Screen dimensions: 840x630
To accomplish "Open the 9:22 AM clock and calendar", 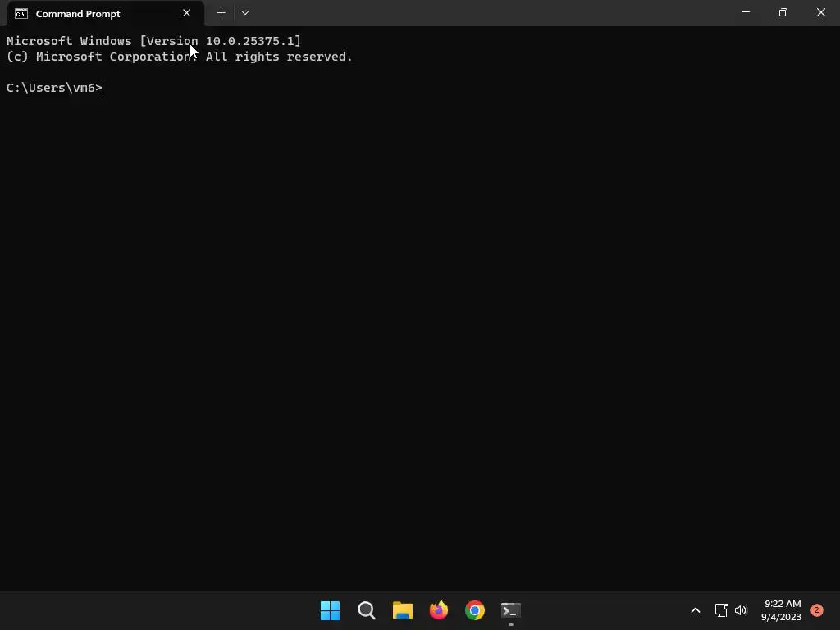I will (x=781, y=610).
